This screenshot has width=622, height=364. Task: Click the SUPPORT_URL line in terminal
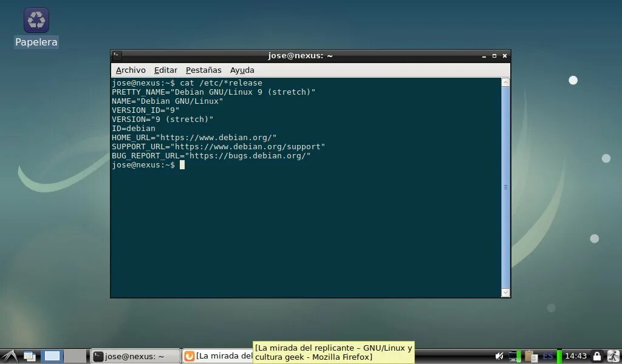[x=219, y=147]
